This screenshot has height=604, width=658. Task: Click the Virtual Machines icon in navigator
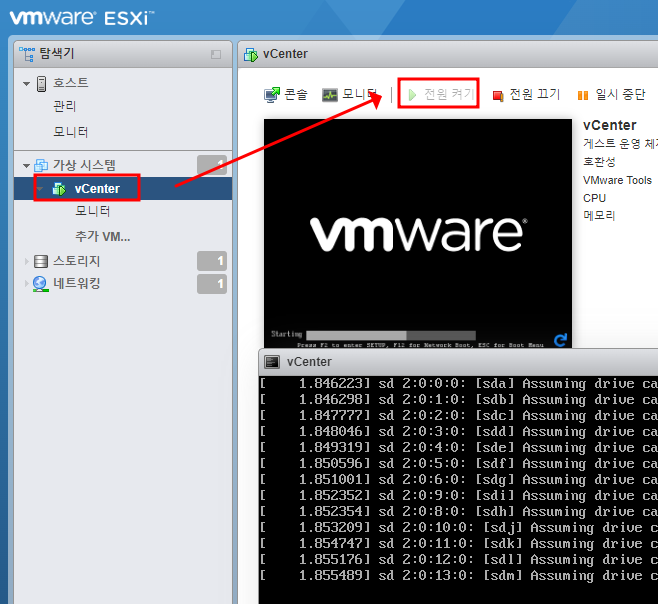coord(41,165)
